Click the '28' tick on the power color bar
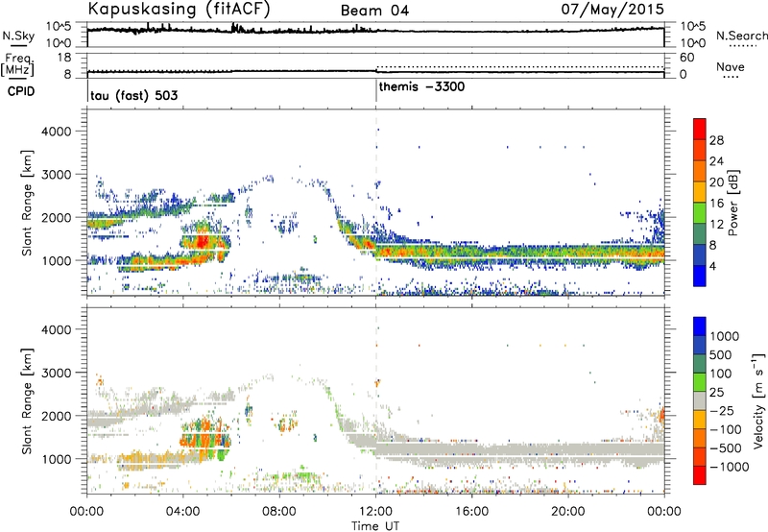 click(x=716, y=140)
